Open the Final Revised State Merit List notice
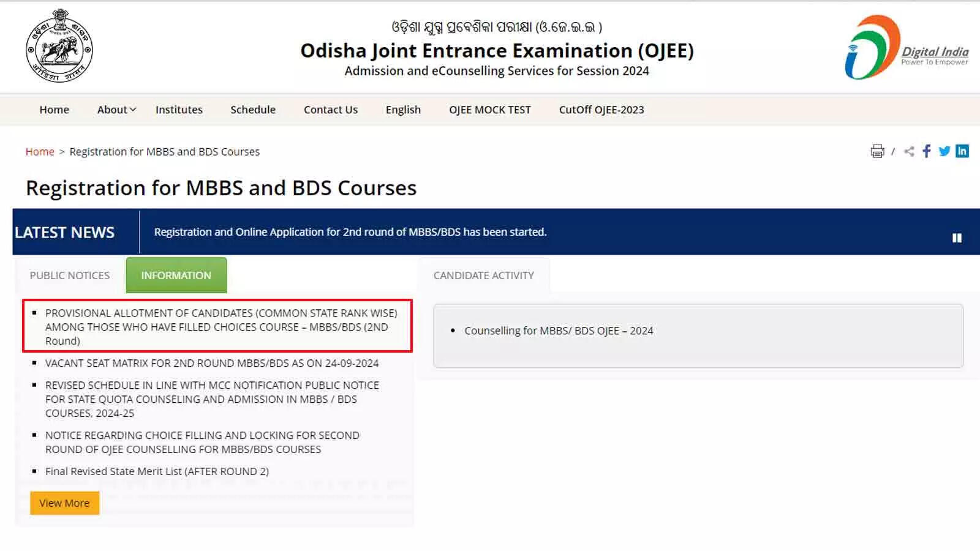 pos(157,471)
